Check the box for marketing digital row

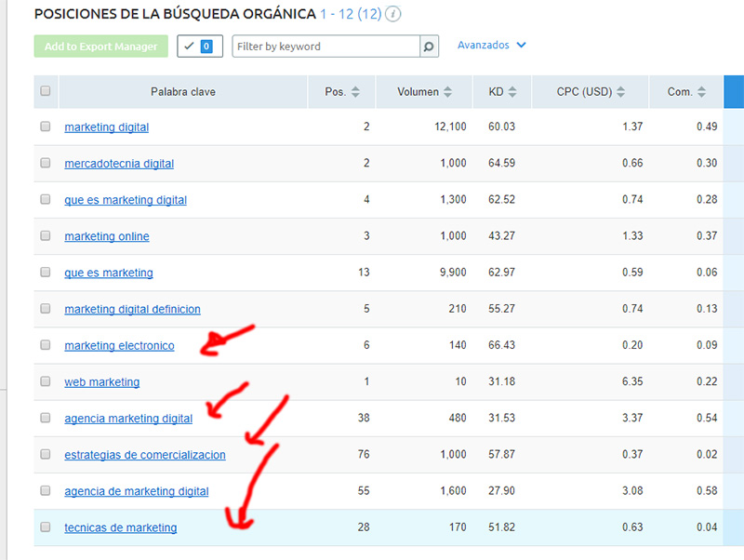[x=46, y=127]
